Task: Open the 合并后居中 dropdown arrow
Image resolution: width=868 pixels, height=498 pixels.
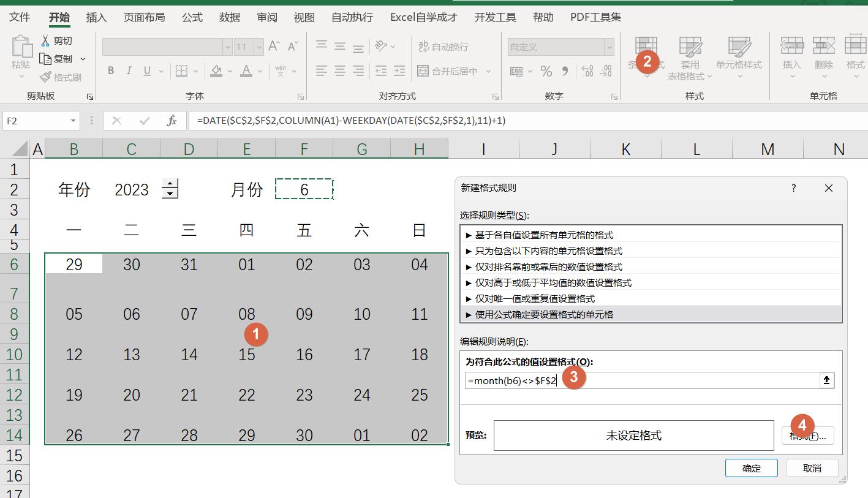Action: [488, 71]
